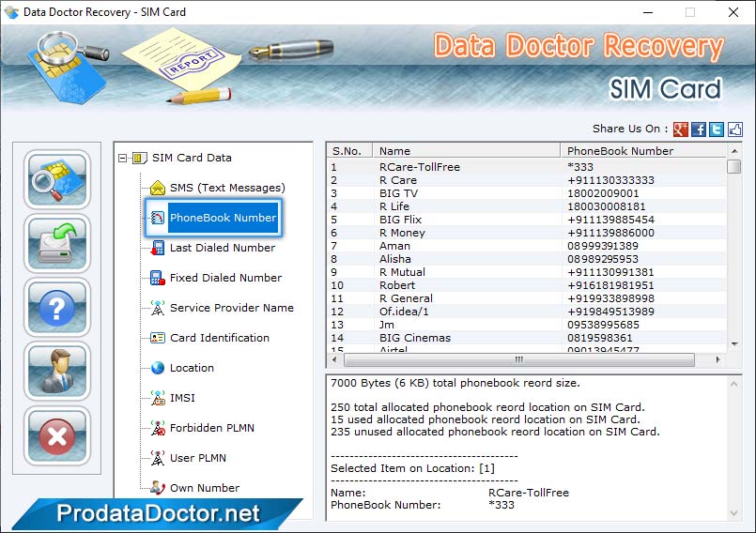The width and height of the screenshot is (756, 533).
Task: Share on Twitter icon
Action: (x=717, y=129)
